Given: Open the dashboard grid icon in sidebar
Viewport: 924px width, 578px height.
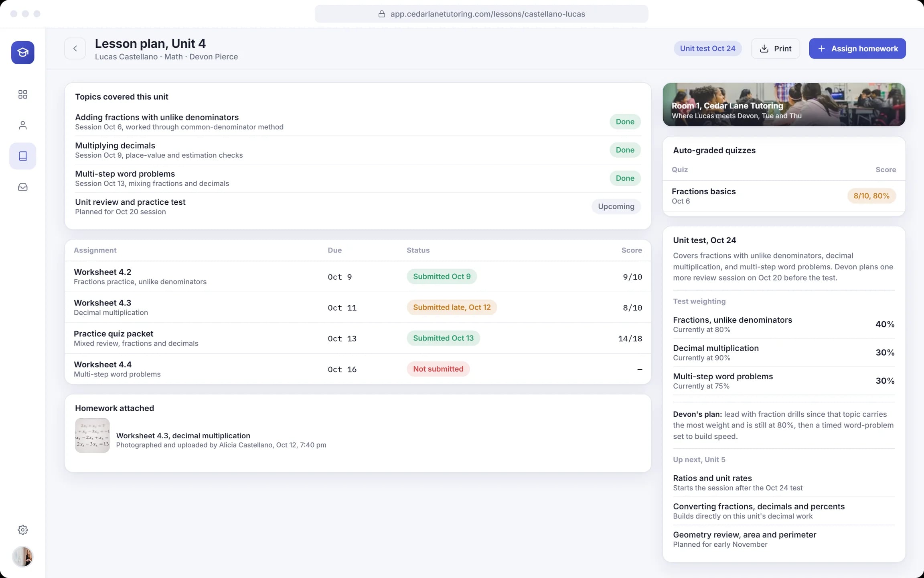Looking at the screenshot, I should click(x=23, y=94).
